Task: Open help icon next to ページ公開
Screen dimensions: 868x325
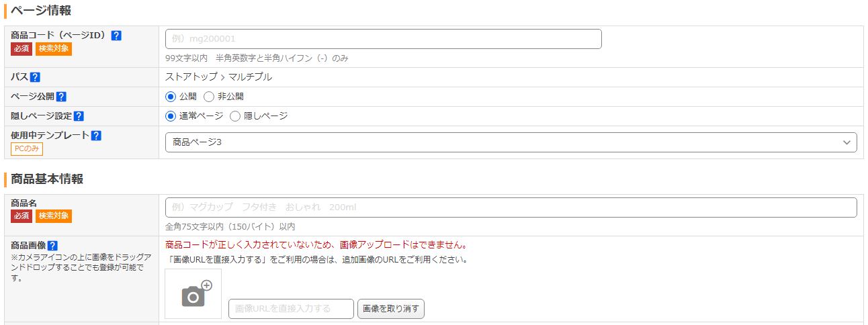Action: pos(61,97)
